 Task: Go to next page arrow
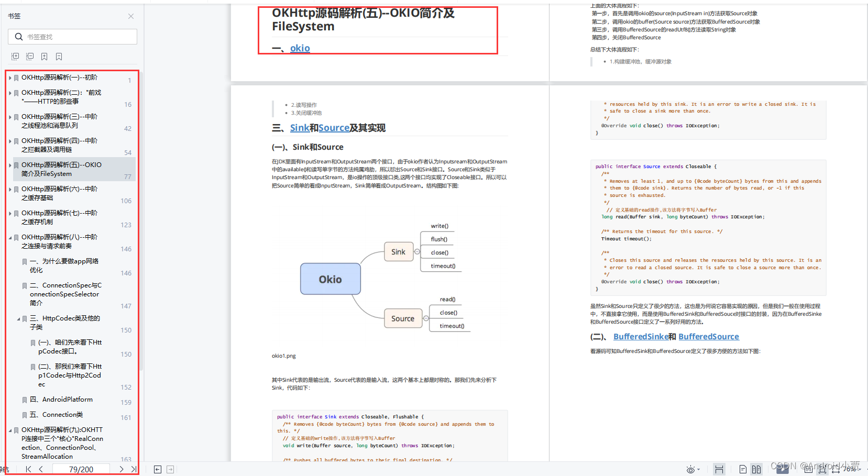[121, 469]
